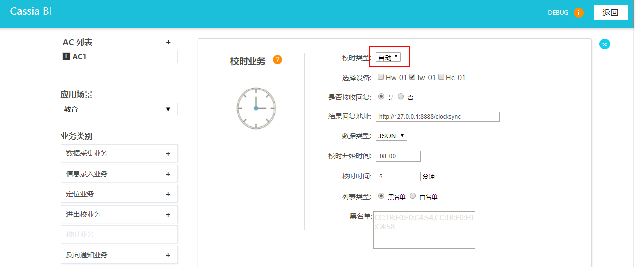The width and height of the screenshot is (644, 267).
Task: Click the 返回 button
Action: [x=610, y=13]
